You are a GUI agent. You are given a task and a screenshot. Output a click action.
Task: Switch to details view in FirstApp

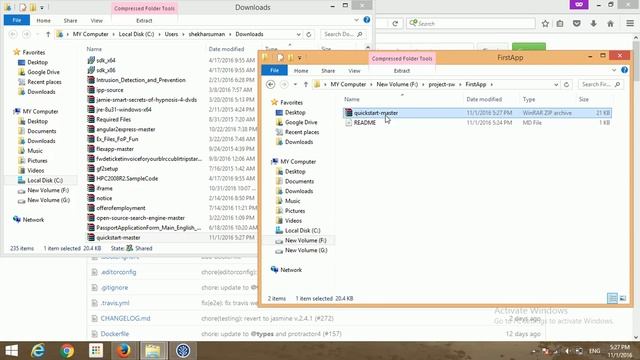tap(612, 298)
